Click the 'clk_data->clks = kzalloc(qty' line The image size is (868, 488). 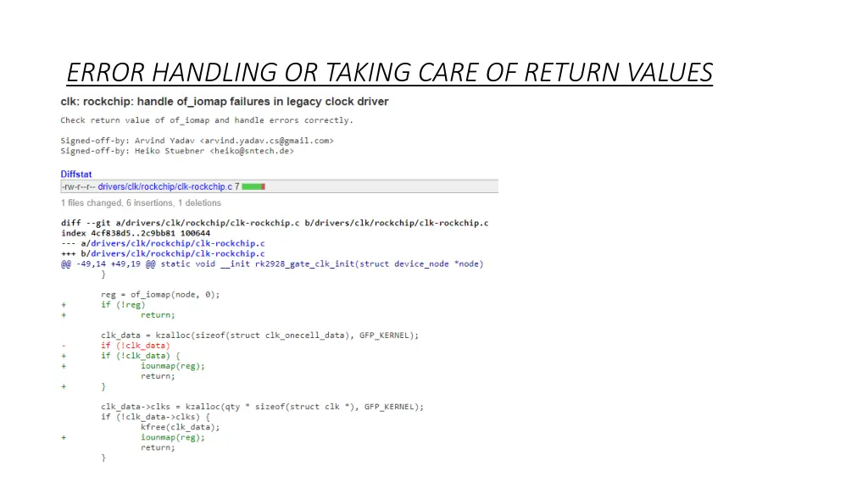262,408
